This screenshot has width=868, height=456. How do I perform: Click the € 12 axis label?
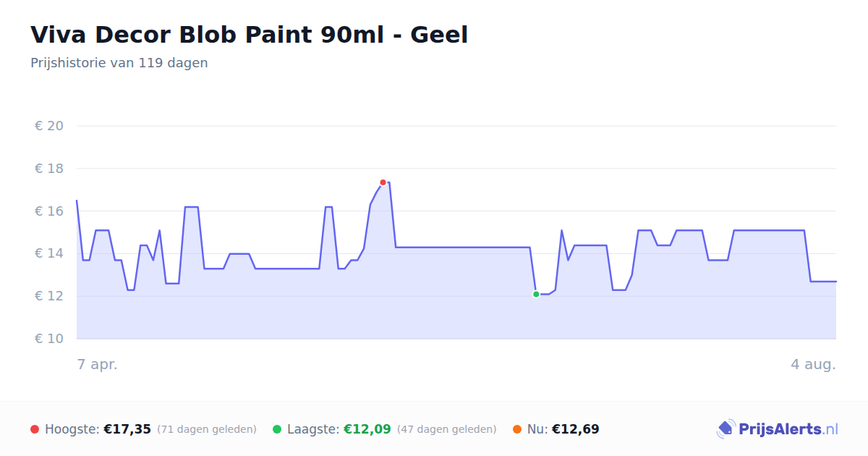49,296
